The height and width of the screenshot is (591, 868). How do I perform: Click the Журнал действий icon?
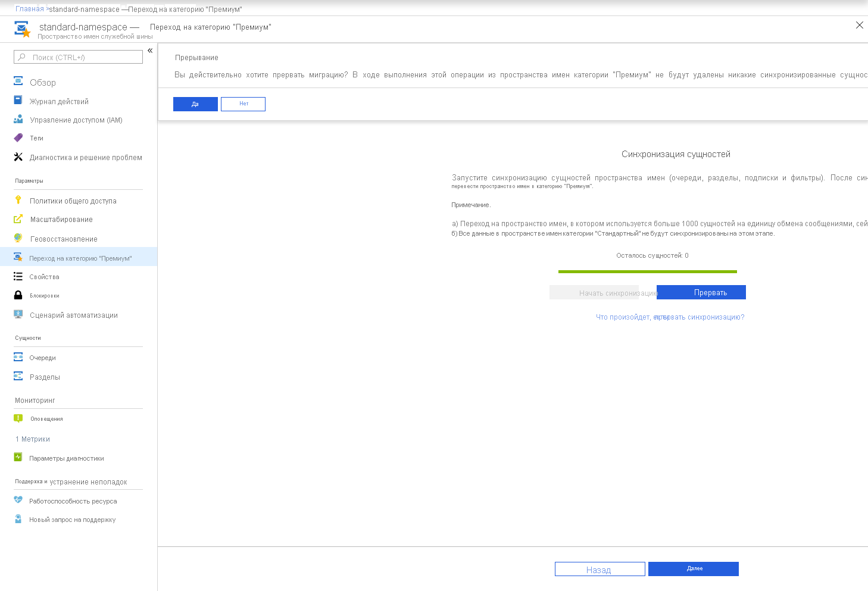18,101
